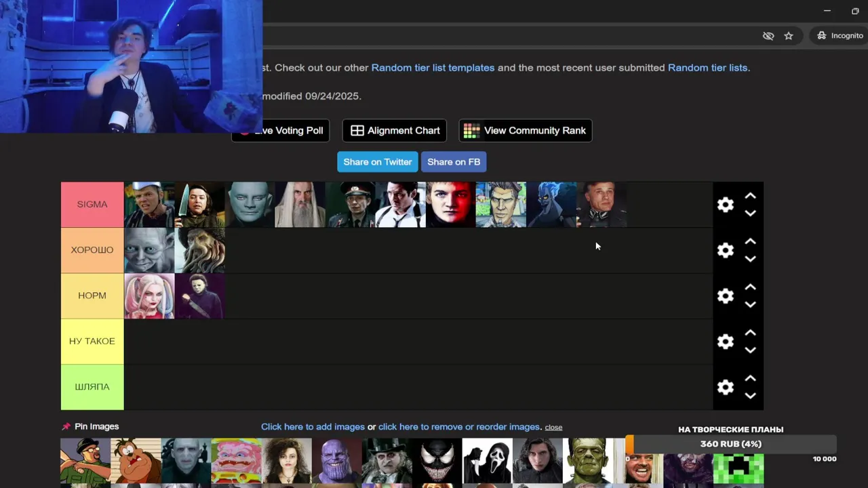
Task: Open settings gear for ХОРОШО row
Action: pyautogui.click(x=726, y=250)
